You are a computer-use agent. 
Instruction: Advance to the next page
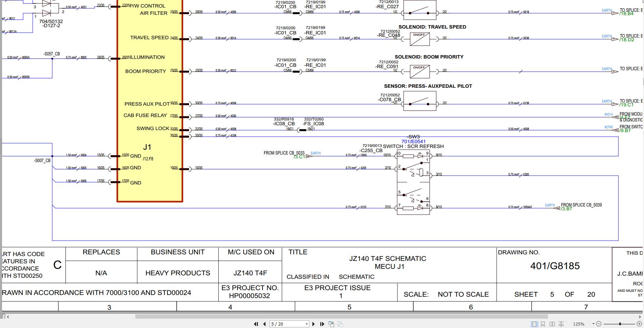point(314,324)
